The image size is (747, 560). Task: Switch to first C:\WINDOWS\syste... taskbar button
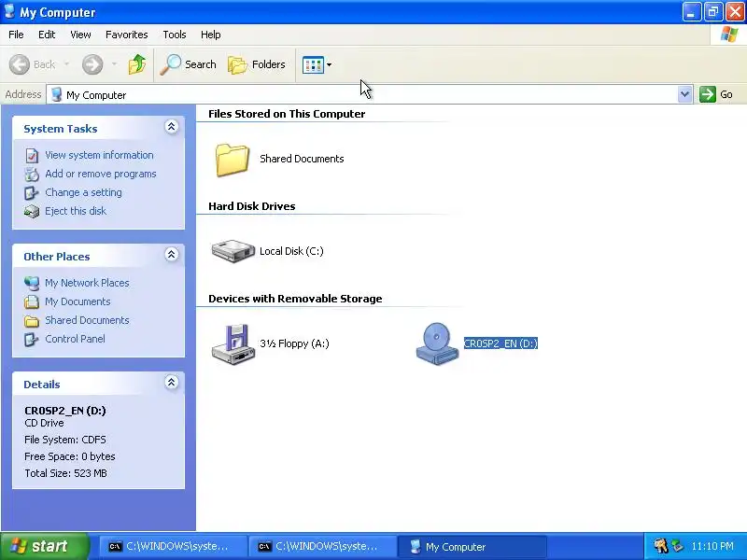coord(173,547)
